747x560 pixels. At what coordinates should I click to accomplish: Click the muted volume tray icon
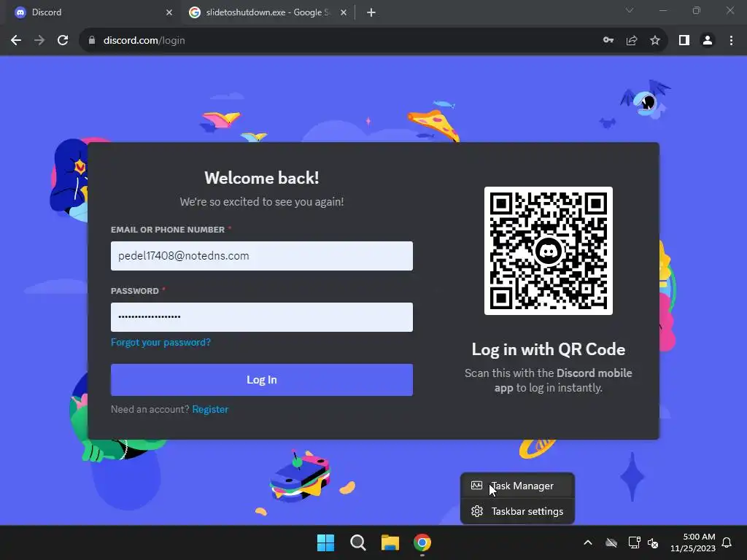(x=653, y=542)
